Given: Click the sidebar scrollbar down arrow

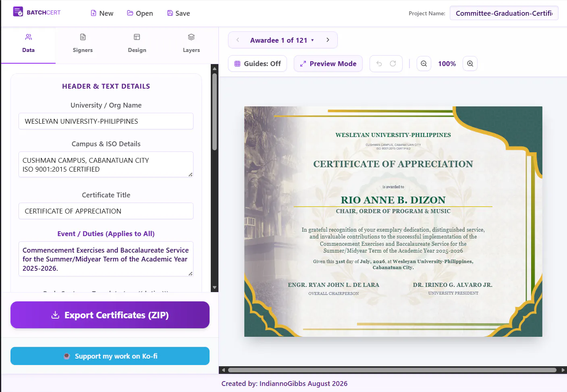Looking at the screenshot, I should pos(215,288).
